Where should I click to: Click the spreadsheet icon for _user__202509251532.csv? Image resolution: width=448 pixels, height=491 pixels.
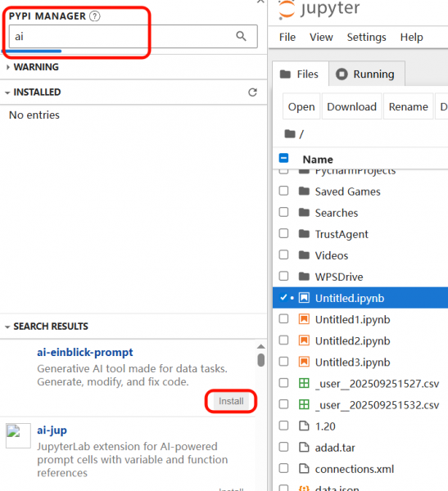click(x=304, y=404)
